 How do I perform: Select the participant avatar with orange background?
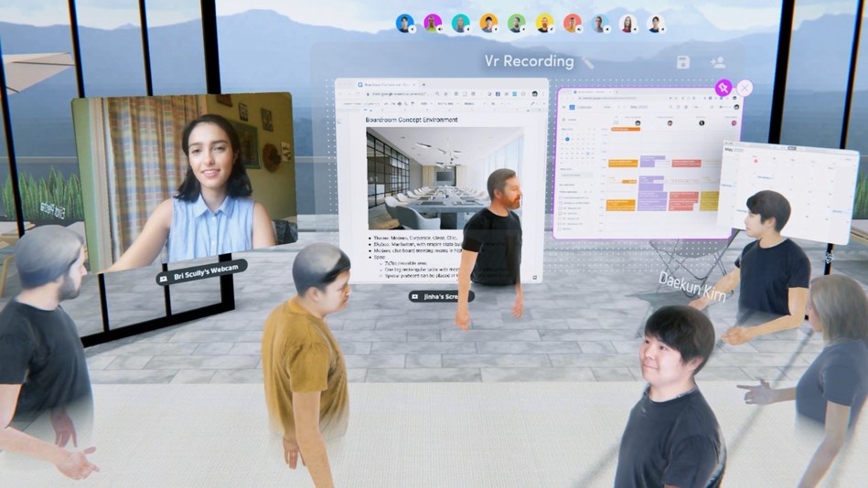pyautogui.click(x=488, y=23)
